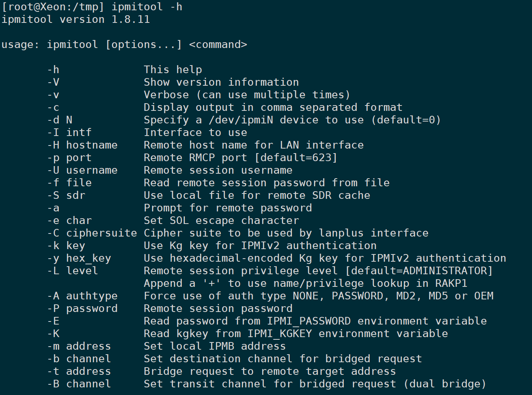Click the "-A authtype" option

pyautogui.click(x=82, y=296)
